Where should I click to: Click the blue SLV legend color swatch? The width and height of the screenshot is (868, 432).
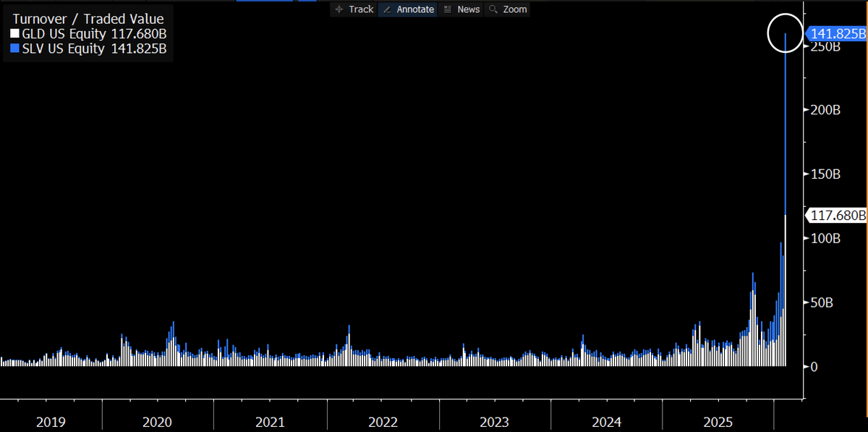[15, 48]
